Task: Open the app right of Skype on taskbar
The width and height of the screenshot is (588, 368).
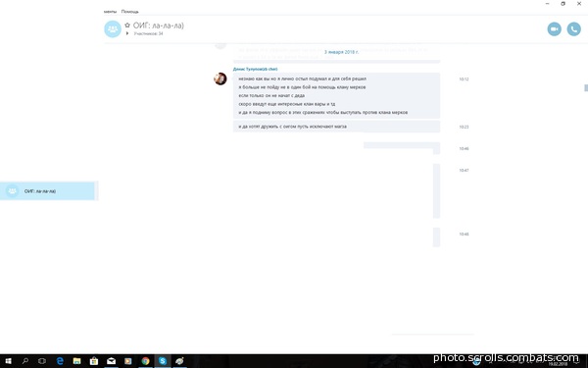Action: [179, 361]
